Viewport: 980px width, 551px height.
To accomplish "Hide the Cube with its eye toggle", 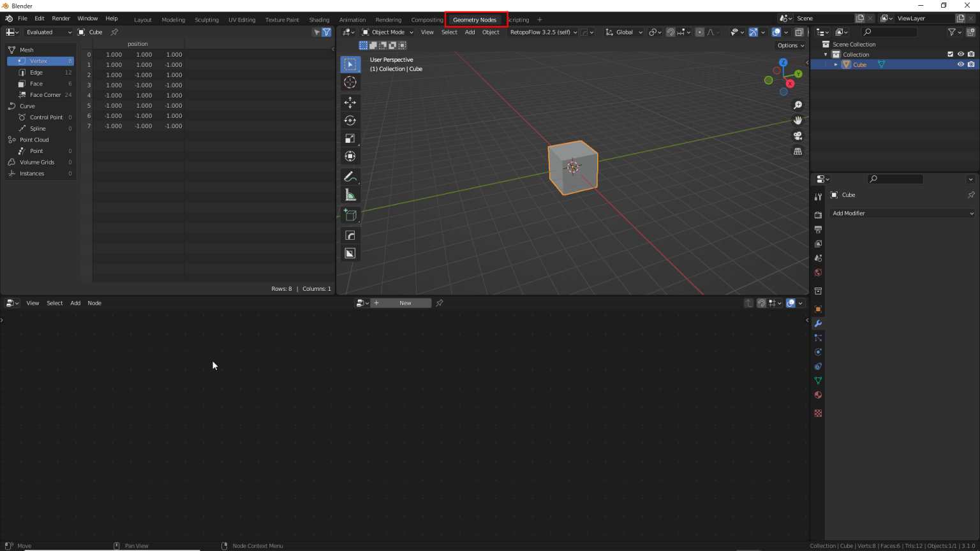I will [x=960, y=64].
